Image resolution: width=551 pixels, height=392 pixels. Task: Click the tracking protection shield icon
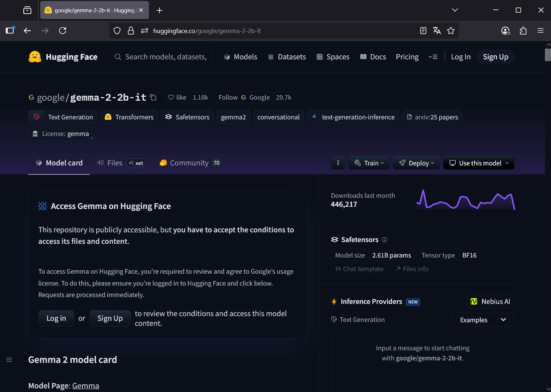point(117,31)
